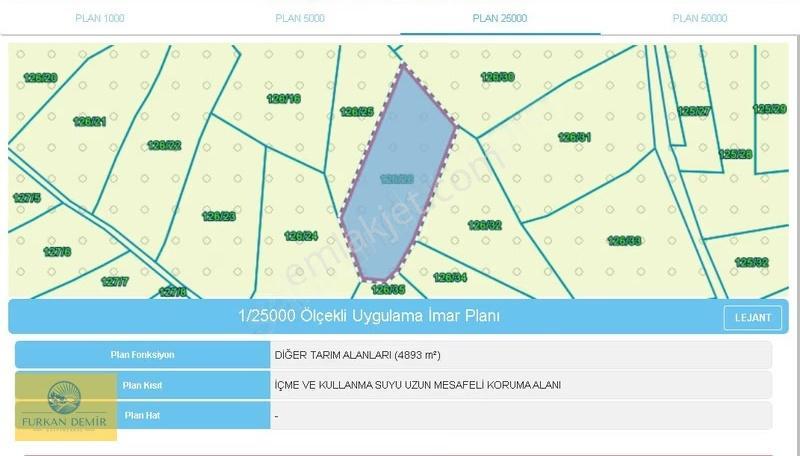Click parcel label 127/6
The height and width of the screenshot is (456, 800).
57,251
